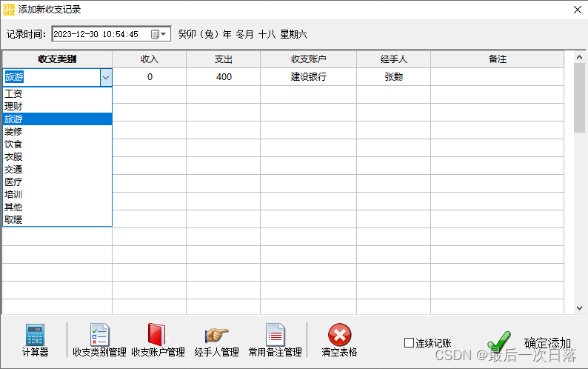Screen dimensions: 588x369
Task: Click the 收入 column header
Action: (150, 59)
